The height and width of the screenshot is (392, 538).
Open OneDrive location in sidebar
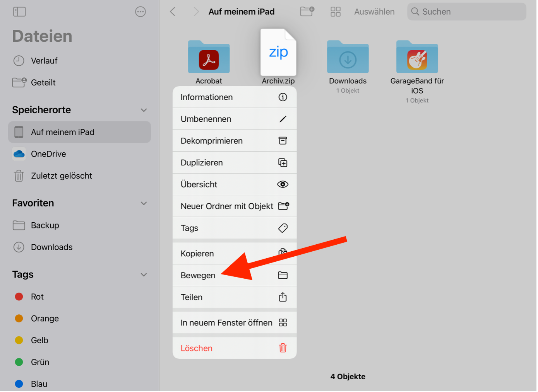(48, 154)
